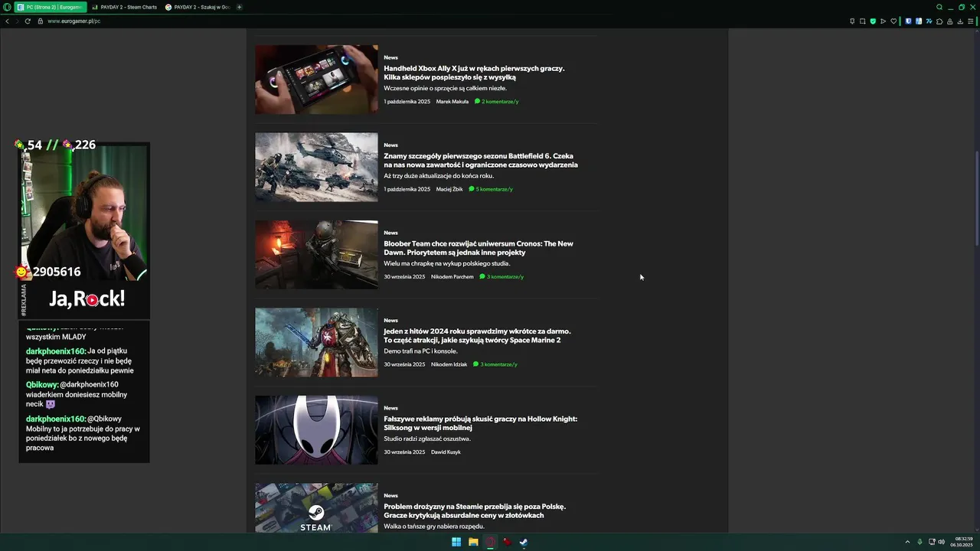Open a new browser tab with plus
Image resolution: width=980 pixels, height=551 pixels.
[239, 7]
